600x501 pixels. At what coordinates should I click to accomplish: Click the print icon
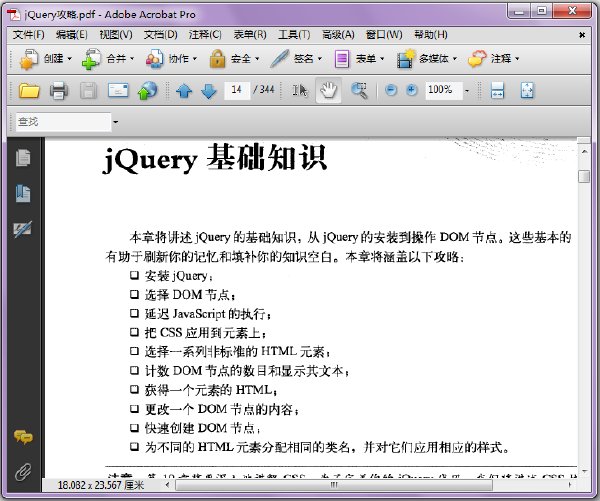[x=59, y=91]
